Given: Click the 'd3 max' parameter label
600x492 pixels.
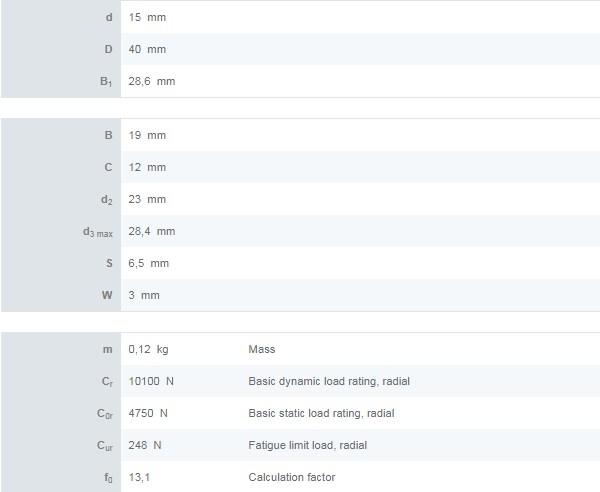Looking at the screenshot, I should point(98,232).
